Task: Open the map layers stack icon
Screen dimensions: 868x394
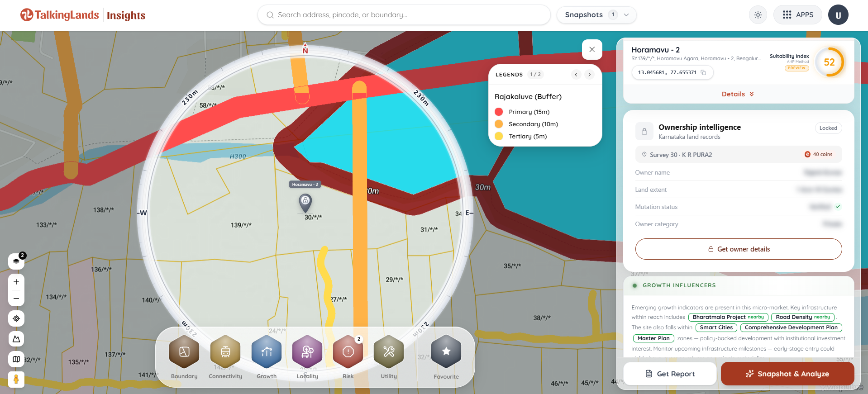Action: [x=16, y=261]
